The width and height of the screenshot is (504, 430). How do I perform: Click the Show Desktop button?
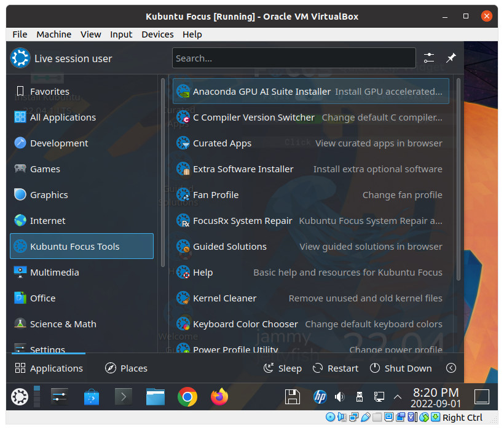482,397
